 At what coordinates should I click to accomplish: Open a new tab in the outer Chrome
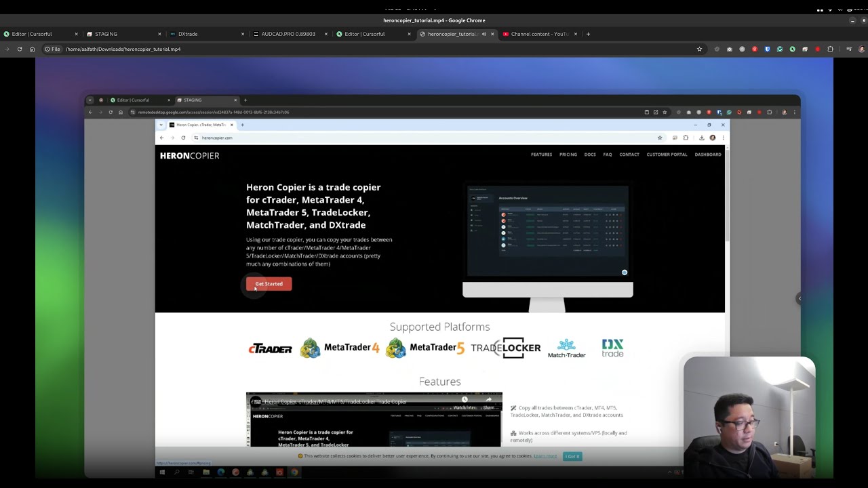(588, 34)
